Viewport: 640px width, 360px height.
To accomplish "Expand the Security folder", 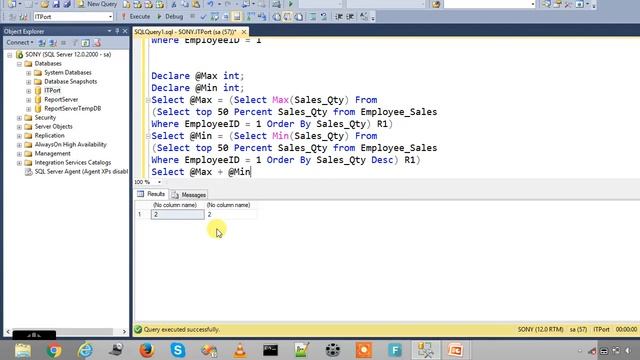I will [19, 118].
